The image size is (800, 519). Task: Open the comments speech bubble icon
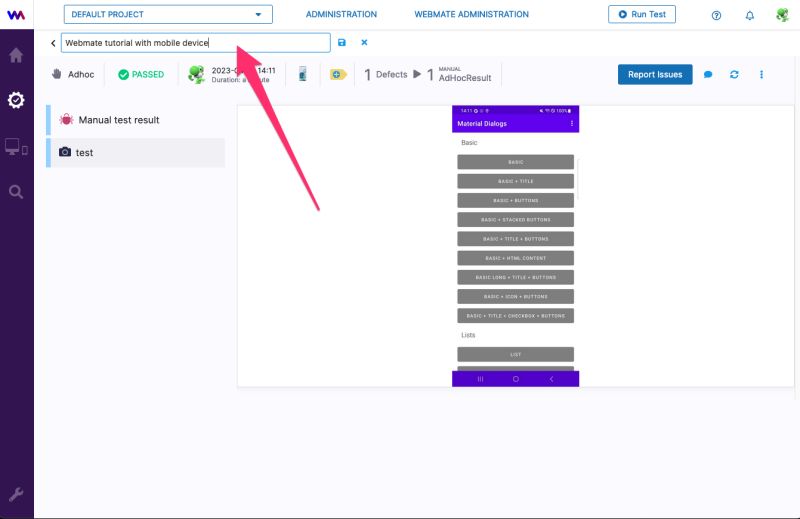coord(708,75)
